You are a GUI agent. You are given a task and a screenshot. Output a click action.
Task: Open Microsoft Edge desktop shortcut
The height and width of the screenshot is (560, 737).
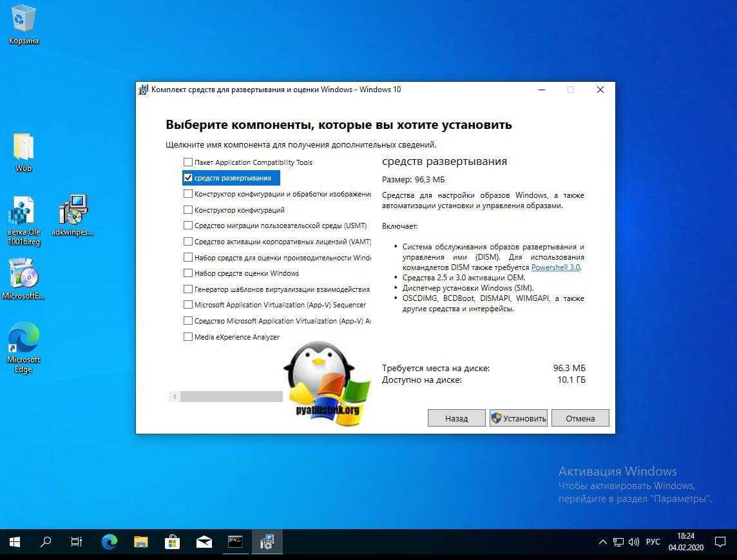[x=23, y=347]
